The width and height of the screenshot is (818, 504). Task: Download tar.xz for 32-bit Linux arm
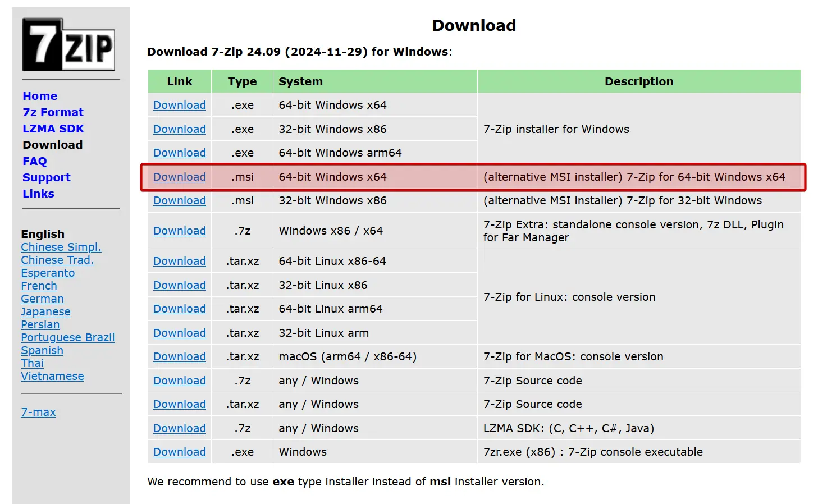(x=180, y=333)
